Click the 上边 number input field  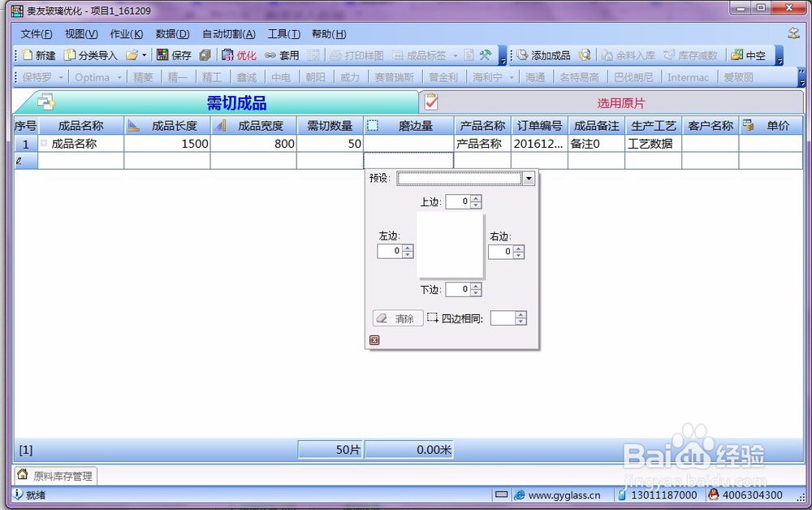pyautogui.click(x=458, y=201)
